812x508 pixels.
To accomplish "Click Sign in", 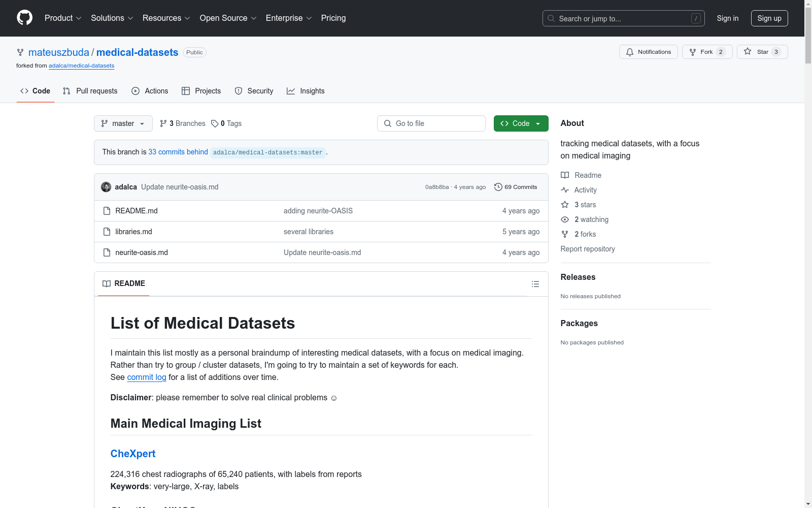I will [x=727, y=18].
